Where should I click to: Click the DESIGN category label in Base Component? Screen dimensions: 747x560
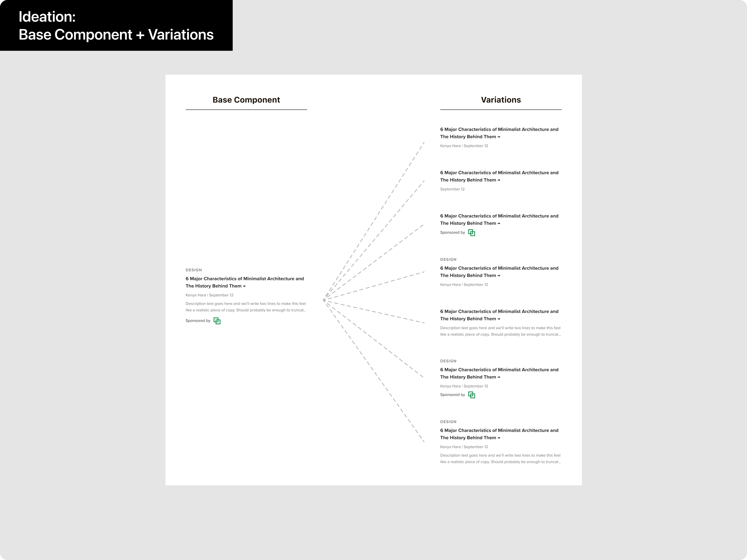[x=193, y=270]
